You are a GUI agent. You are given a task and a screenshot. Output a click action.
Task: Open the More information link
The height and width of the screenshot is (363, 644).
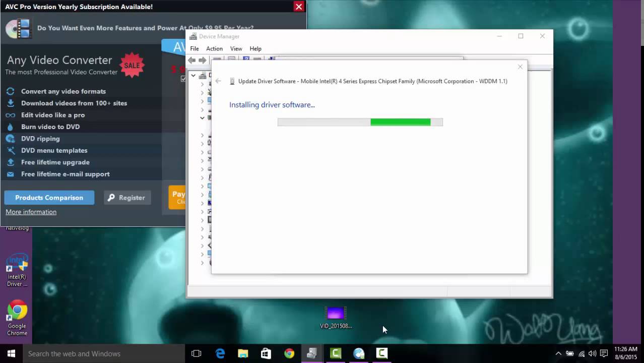click(x=31, y=212)
